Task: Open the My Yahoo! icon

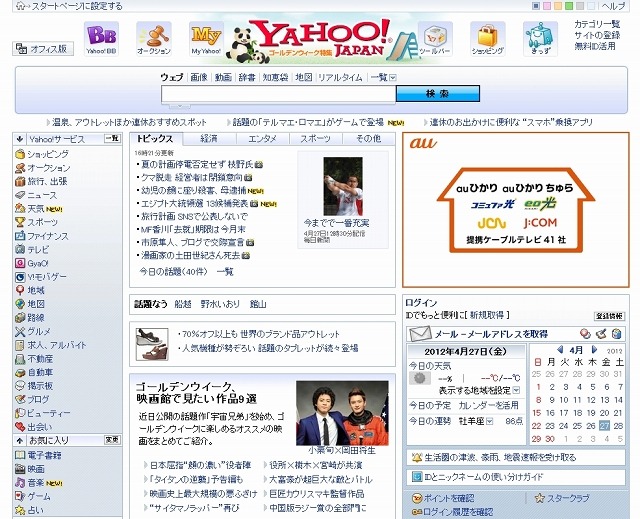Action: pos(206,39)
